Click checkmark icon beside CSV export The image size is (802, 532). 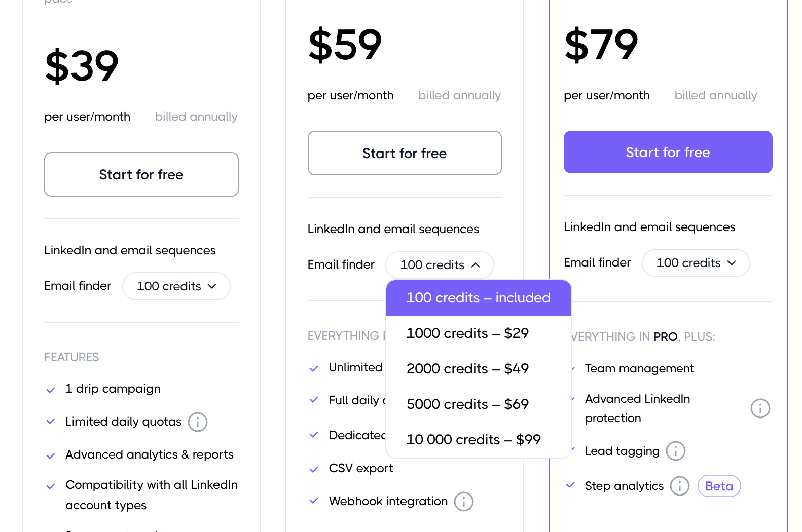314,469
